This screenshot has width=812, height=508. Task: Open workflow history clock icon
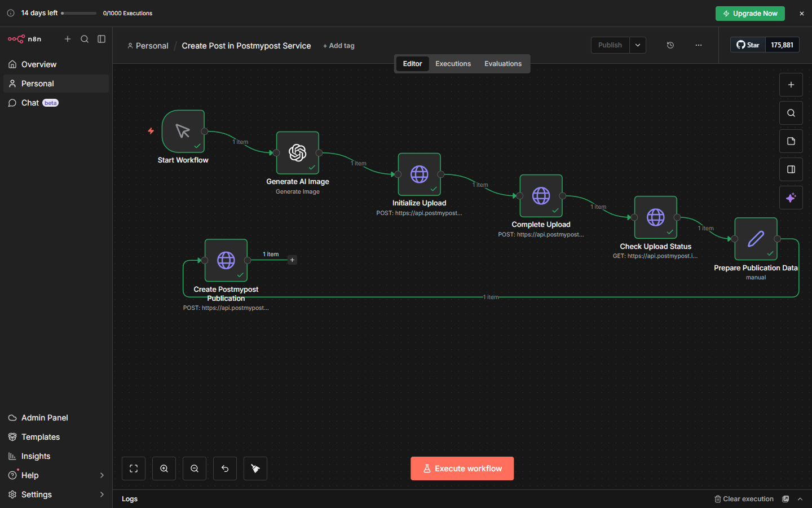click(670, 45)
